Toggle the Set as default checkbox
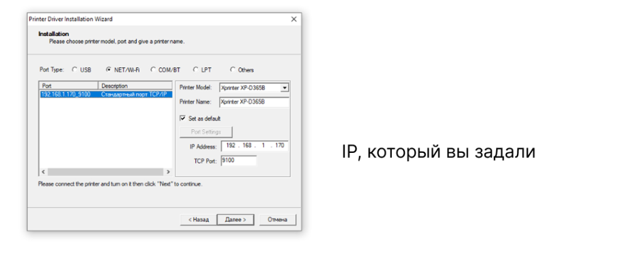This screenshot has height=258, width=644. click(x=183, y=118)
